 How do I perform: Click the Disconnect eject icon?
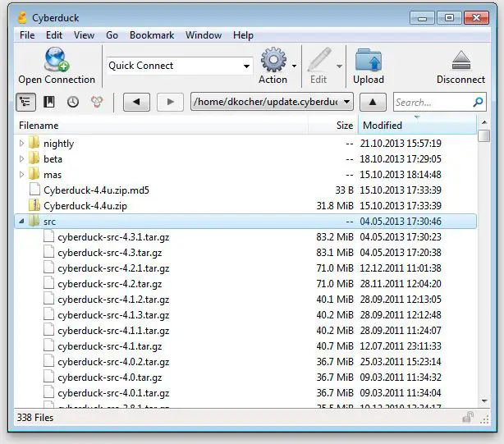[461, 61]
